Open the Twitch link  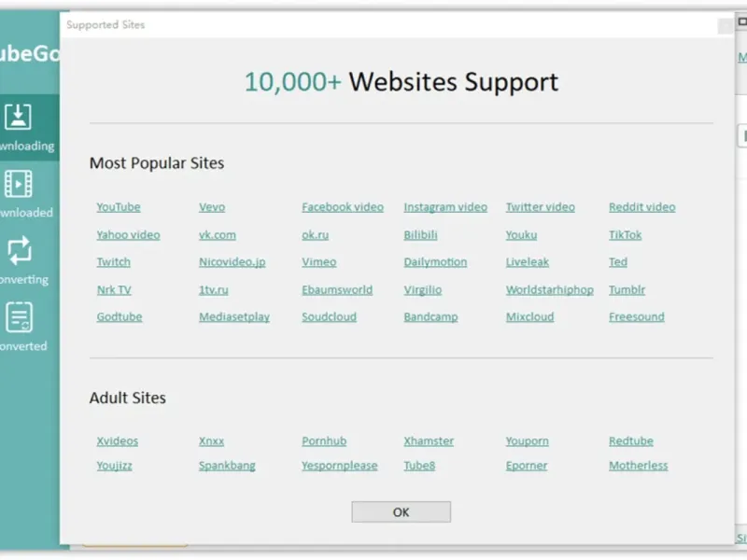(x=114, y=262)
